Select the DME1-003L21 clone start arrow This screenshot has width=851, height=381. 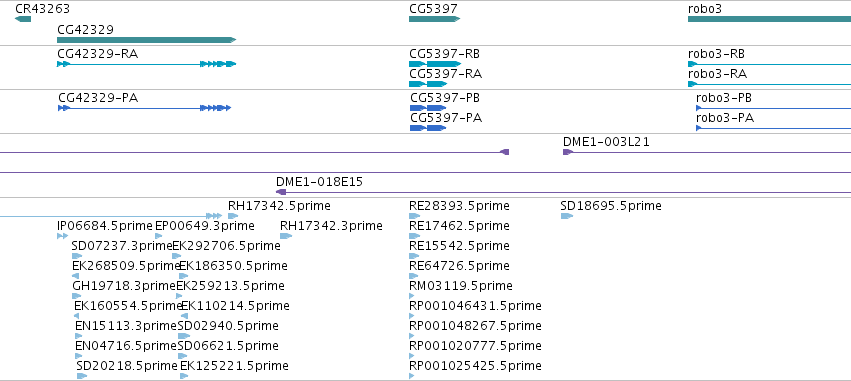(x=568, y=152)
